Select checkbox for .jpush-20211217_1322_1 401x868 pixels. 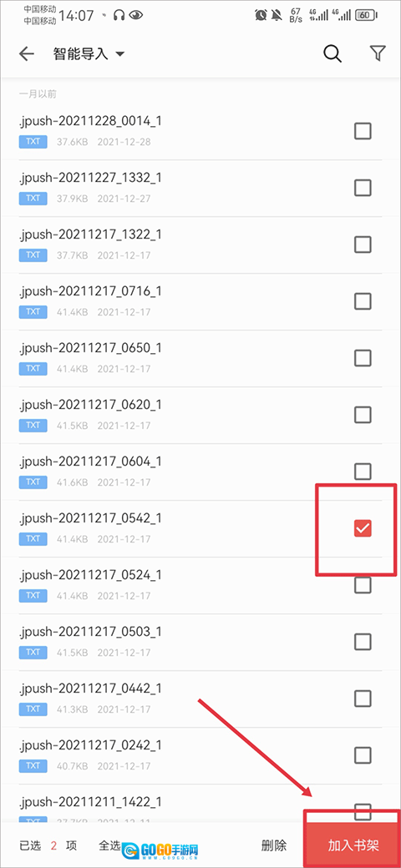pos(363,244)
